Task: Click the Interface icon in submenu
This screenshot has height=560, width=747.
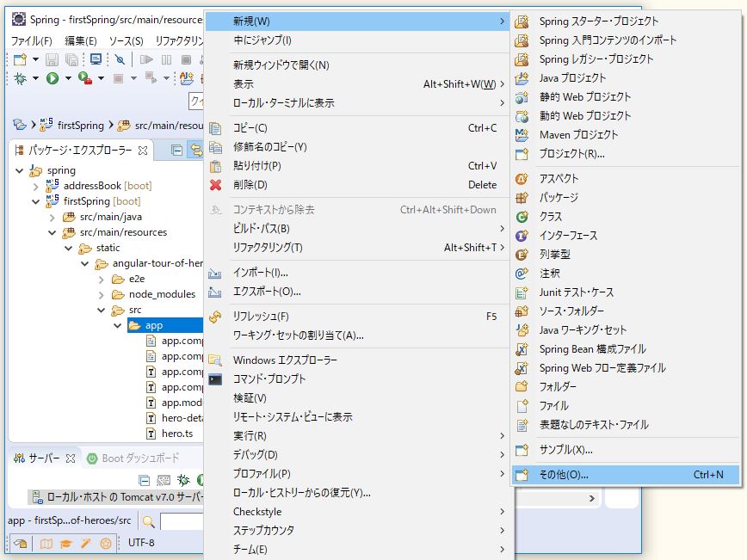Action: pos(522,236)
